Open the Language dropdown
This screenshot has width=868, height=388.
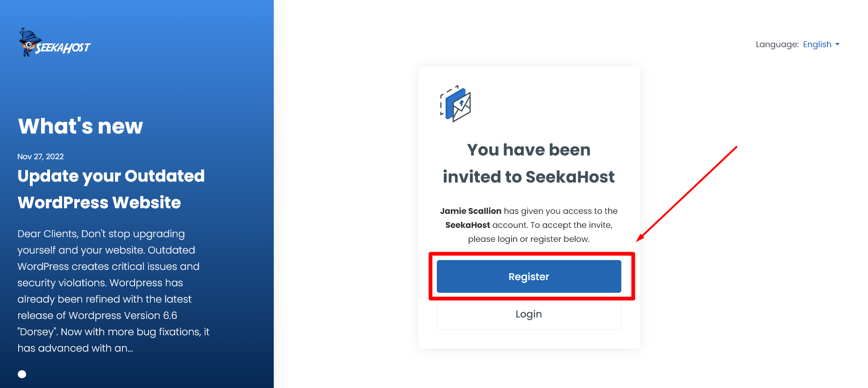coord(821,44)
